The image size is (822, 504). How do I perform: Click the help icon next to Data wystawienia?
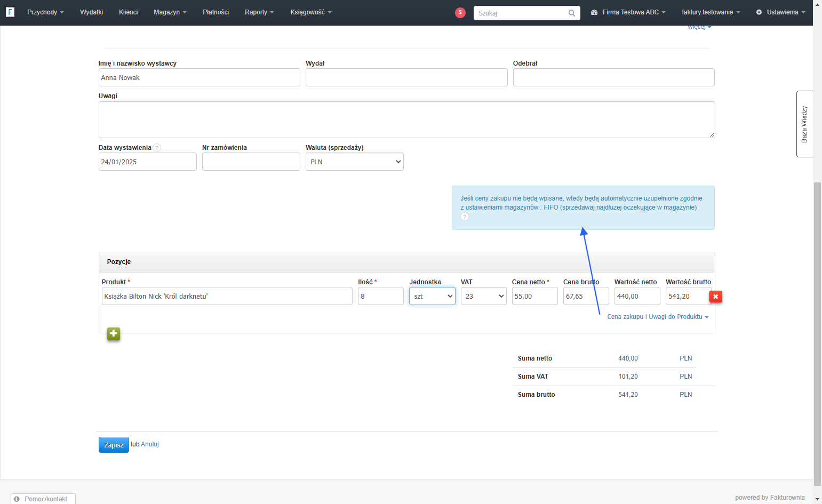point(157,148)
